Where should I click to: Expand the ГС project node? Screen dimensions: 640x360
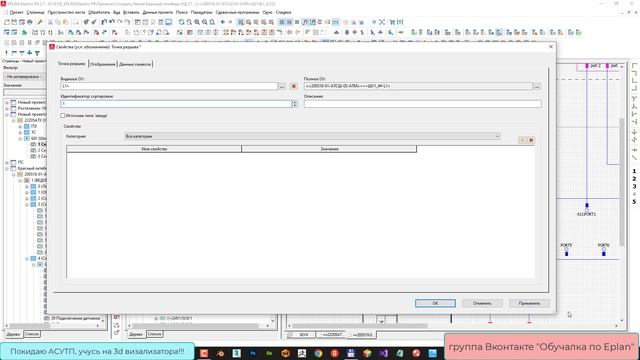coord(7,162)
